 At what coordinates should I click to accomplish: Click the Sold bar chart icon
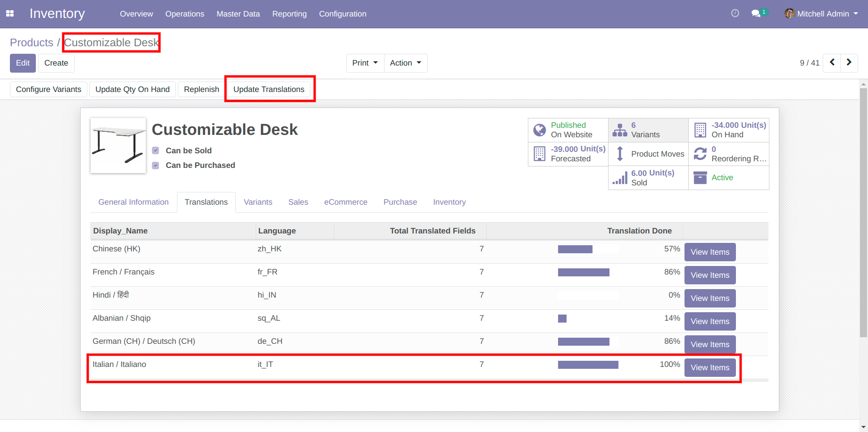click(620, 178)
